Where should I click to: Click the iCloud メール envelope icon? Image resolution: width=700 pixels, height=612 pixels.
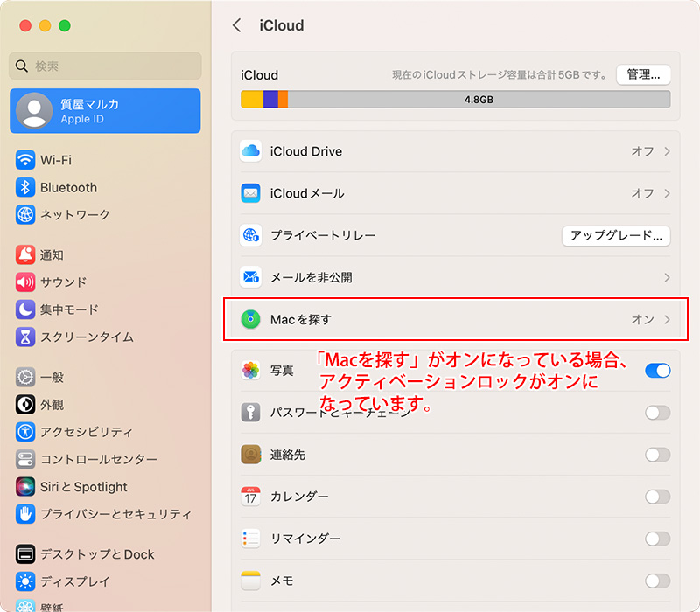251,193
